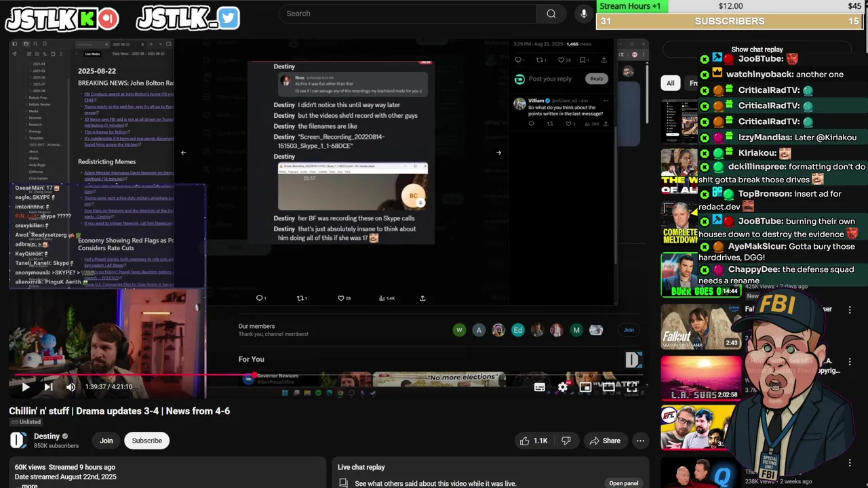Click the 'Ed' member avatar
868x488 pixels.
point(517,330)
